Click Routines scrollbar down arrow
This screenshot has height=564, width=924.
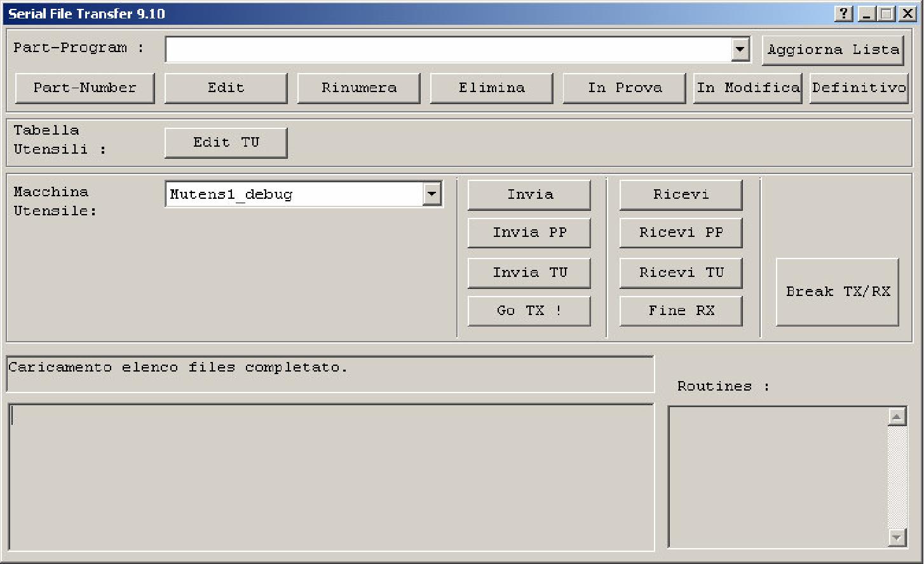coord(897,537)
